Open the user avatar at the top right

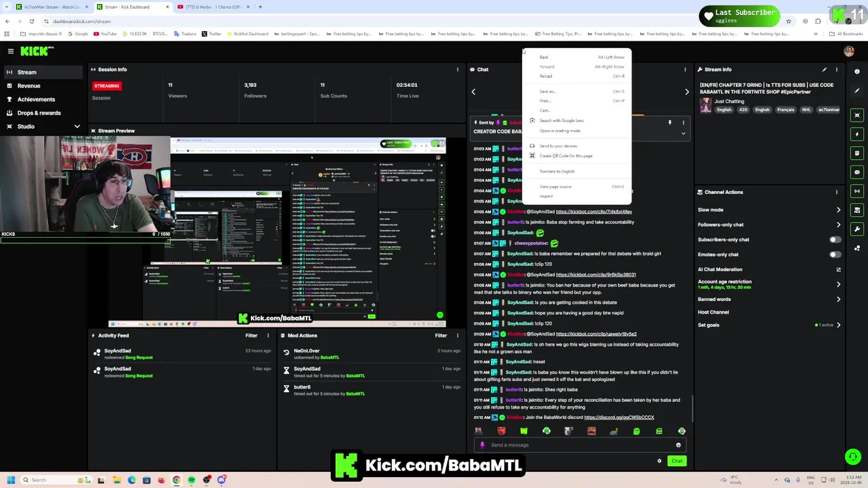(x=848, y=51)
